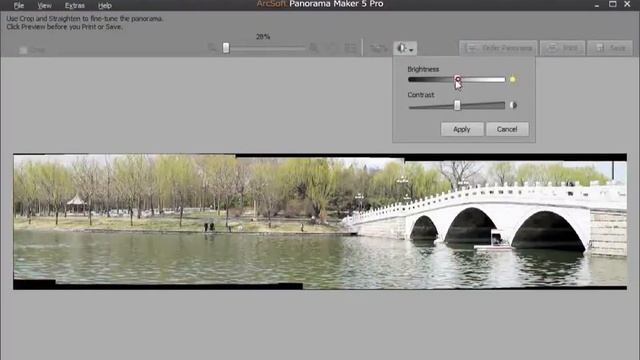Cancel the brightness and contrast adjustment
Image resolution: width=640 pixels, height=360 pixels.
[x=507, y=129]
